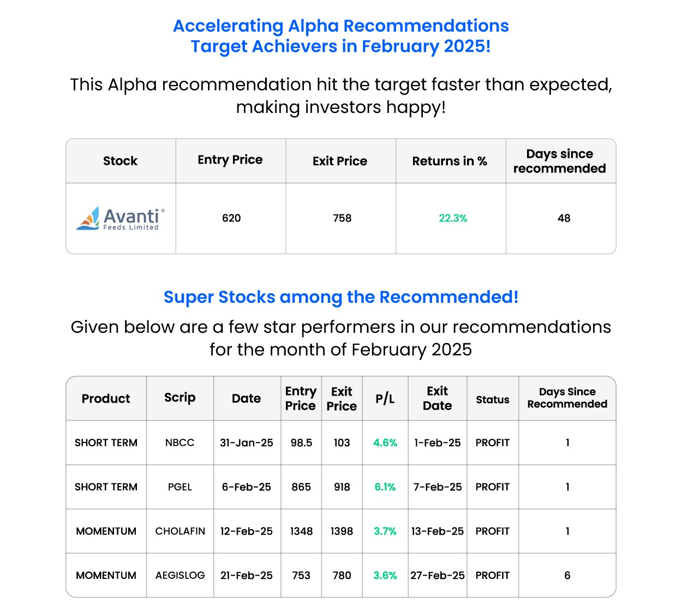Click the Returns in % column header
Viewport: 682px width, 616px height.
tap(450, 161)
